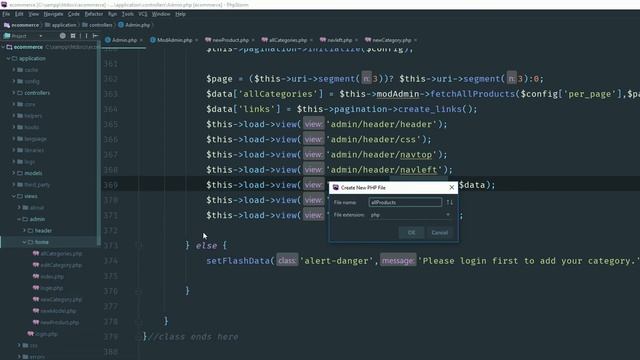Screen dimensions: 640x360
Task: Click the ModAdmin.php tab file icon
Action: click(x=153, y=40)
